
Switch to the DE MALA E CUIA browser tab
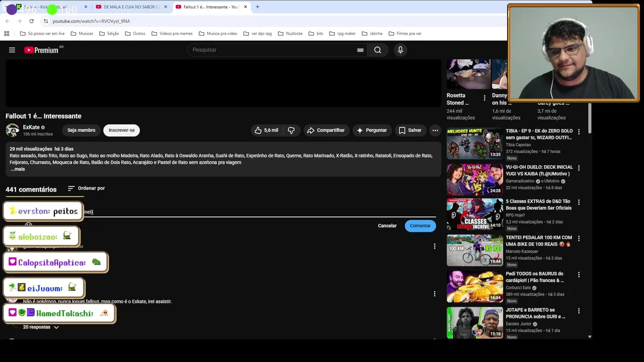pyautogui.click(x=131, y=7)
